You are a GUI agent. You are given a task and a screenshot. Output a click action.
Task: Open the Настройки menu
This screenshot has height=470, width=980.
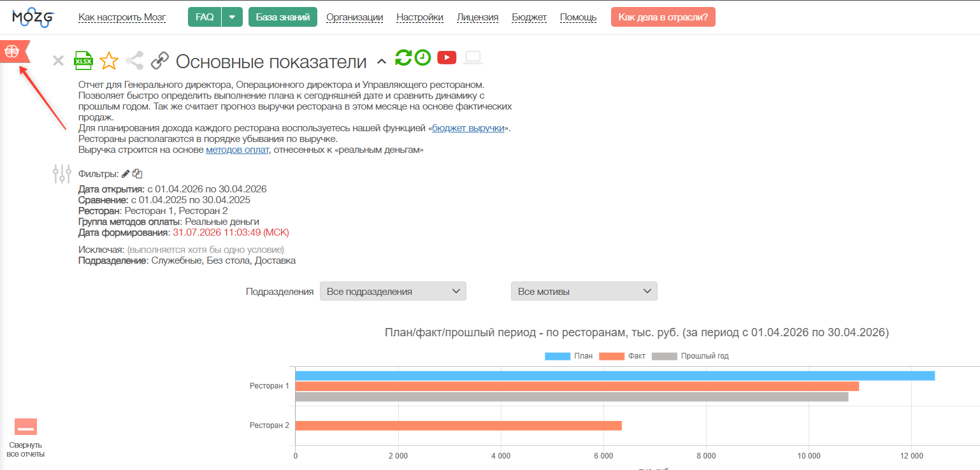point(420,17)
